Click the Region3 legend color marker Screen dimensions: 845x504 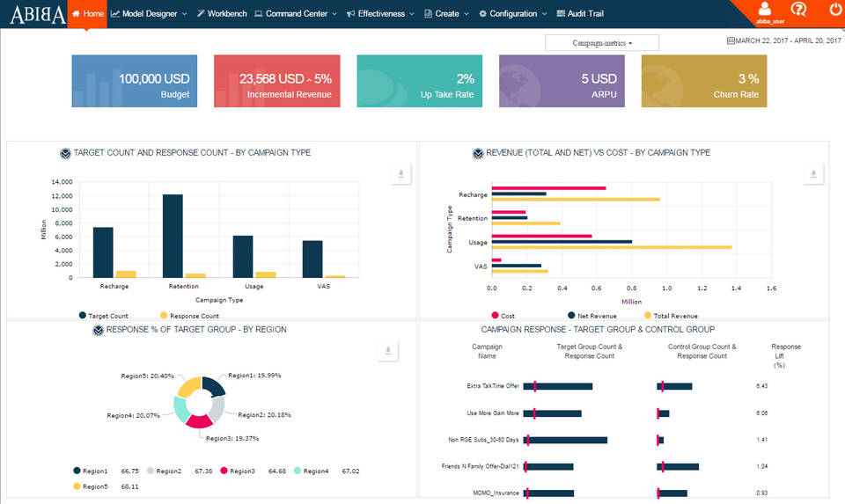click(224, 471)
